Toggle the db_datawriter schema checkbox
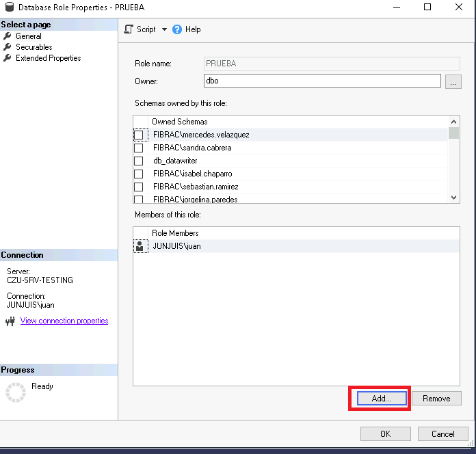This screenshot has width=476, height=454. coord(139,161)
